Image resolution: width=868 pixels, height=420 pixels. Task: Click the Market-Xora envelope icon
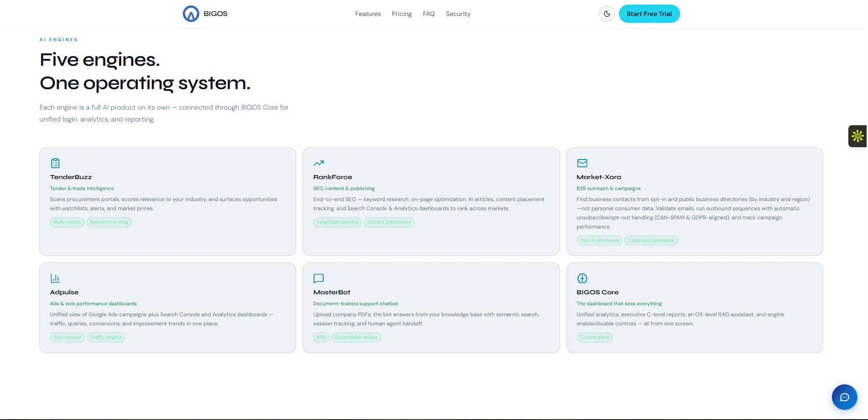pyautogui.click(x=582, y=163)
